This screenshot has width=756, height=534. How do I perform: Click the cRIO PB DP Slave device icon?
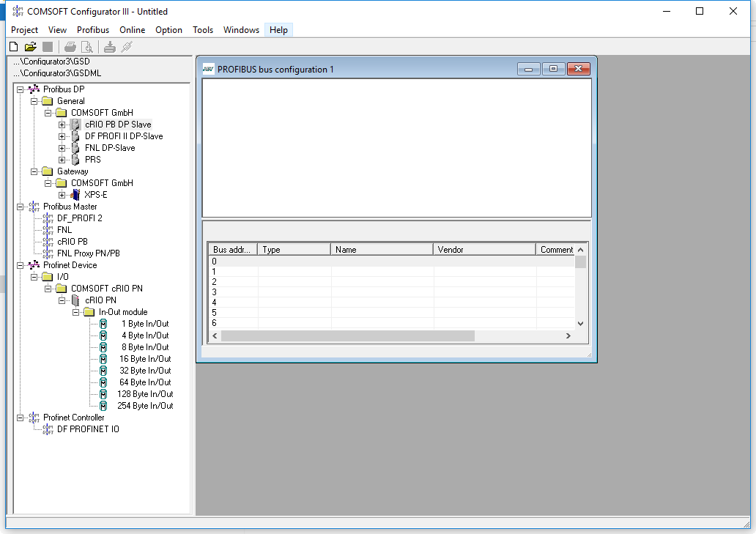click(x=75, y=125)
